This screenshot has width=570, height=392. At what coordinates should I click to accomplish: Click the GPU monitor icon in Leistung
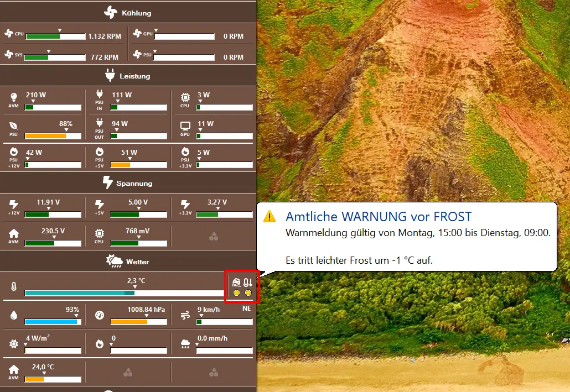pyautogui.click(x=185, y=126)
